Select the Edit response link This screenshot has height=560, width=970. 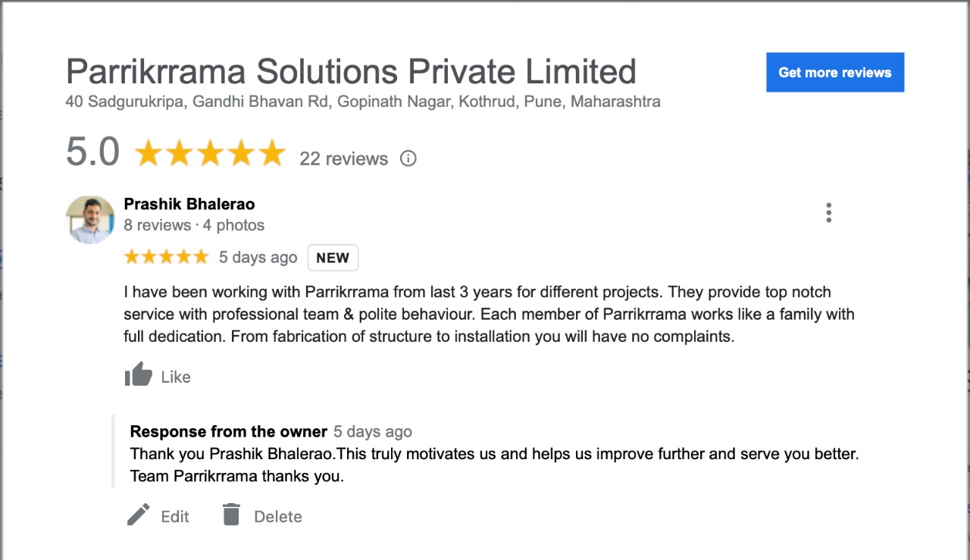tap(175, 517)
